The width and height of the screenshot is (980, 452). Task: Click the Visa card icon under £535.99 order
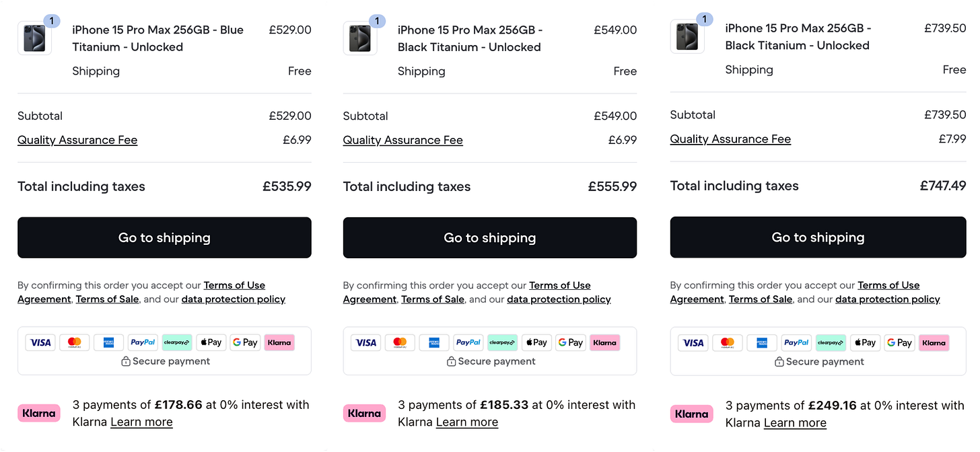click(40, 342)
